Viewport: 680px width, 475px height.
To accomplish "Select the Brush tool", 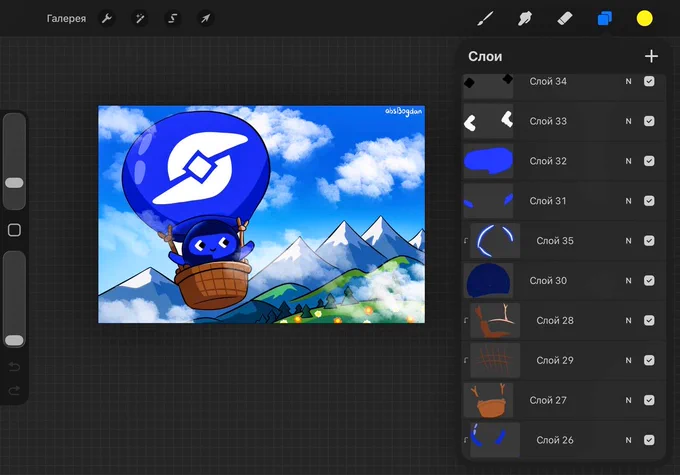I will [x=485, y=19].
